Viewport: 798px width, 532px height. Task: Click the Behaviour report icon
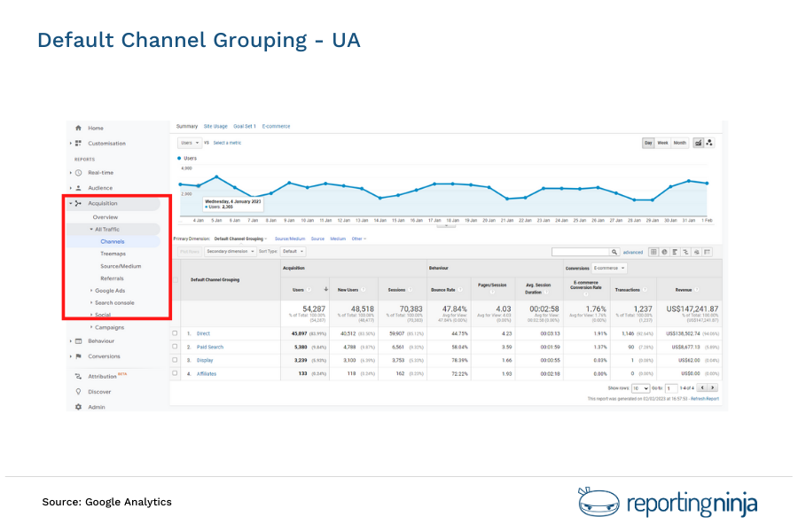coord(78,341)
